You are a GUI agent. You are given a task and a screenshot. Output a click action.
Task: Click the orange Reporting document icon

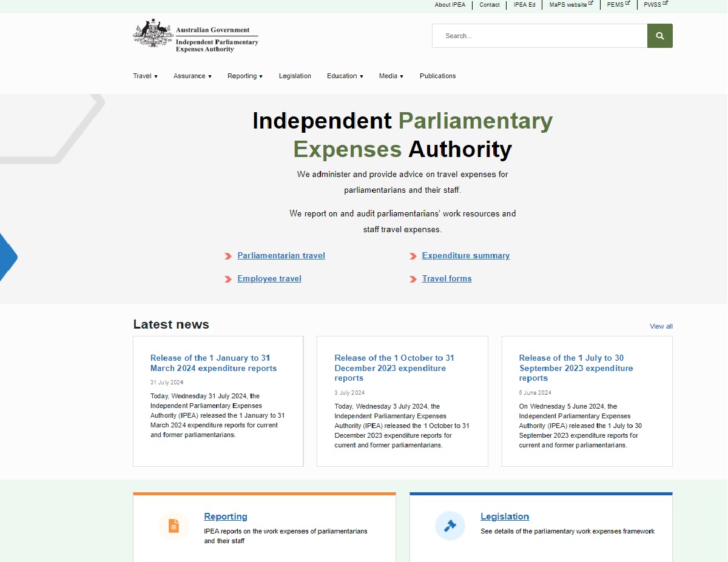pos(174,526)
